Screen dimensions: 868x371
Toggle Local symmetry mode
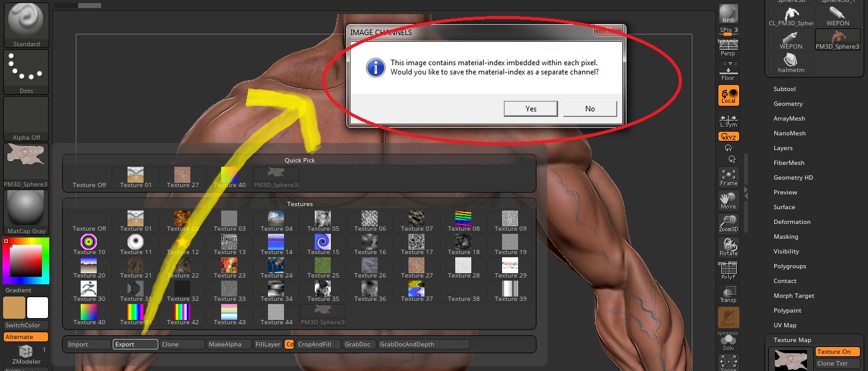pos(729,95)
